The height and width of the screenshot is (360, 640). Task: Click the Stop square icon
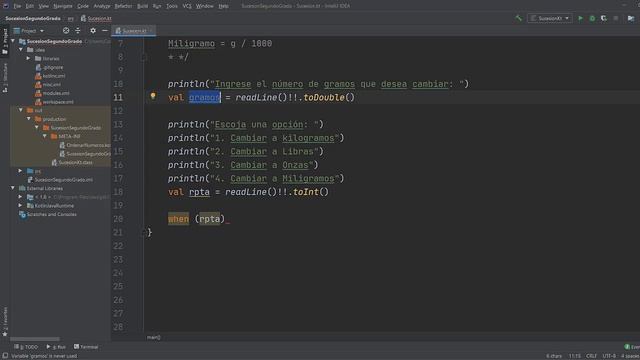pyautogui.click(x=616, y=18)
